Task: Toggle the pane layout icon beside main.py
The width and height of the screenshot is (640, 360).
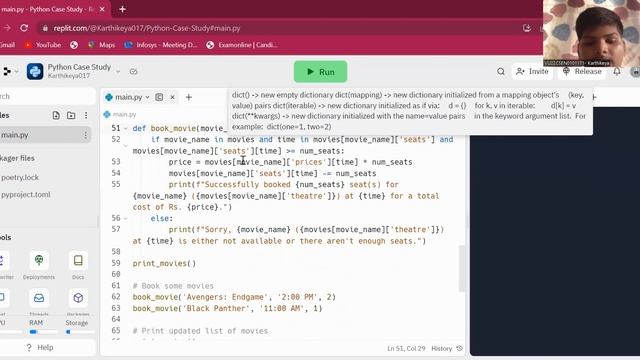Action: click(159, 97)
